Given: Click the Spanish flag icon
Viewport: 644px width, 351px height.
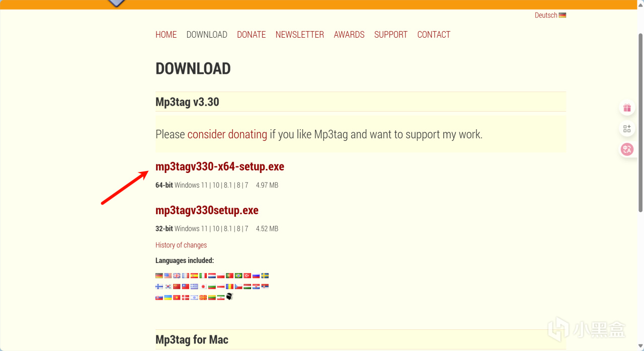Looking at the screenshot, I should [x=194, y=276].
